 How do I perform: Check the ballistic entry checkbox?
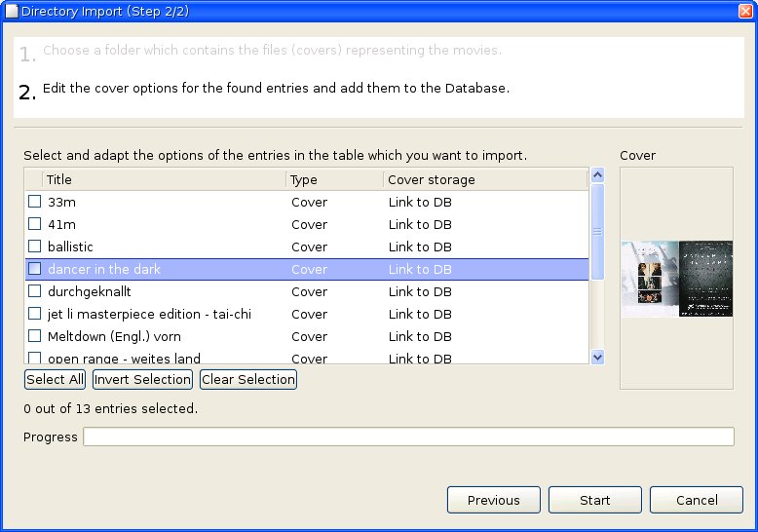coord(35,247)
